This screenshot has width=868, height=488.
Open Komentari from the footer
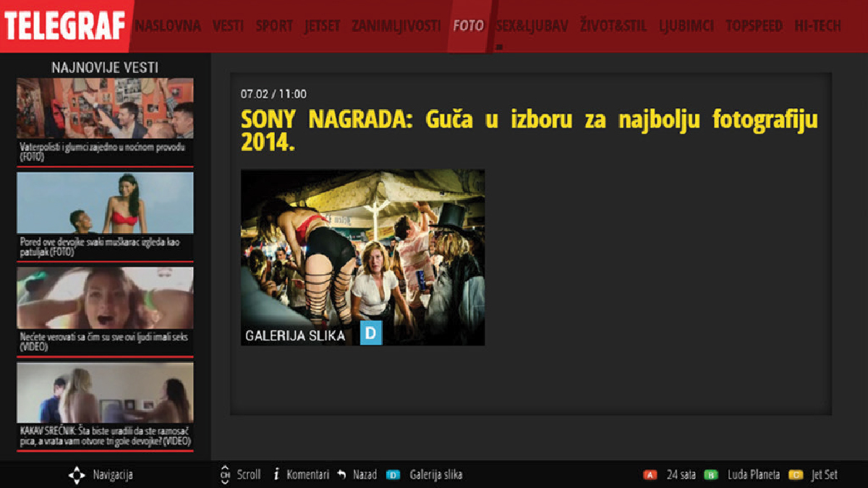[x=308, y=475]
